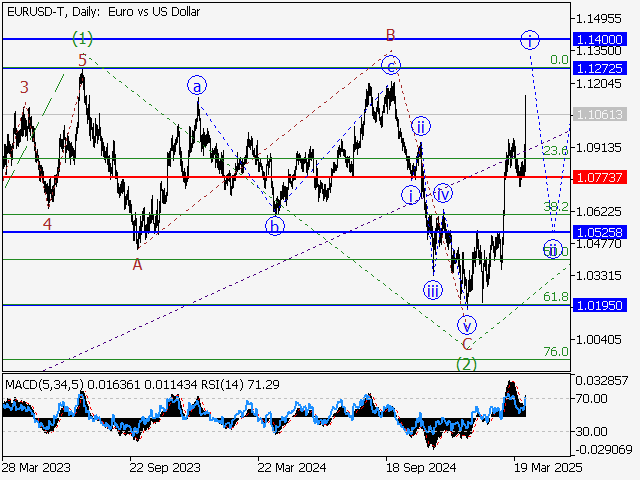Viewport: 640px width, 480px height.
Task: Click the circled iii wave marker
Action: (x=432, y=291)
